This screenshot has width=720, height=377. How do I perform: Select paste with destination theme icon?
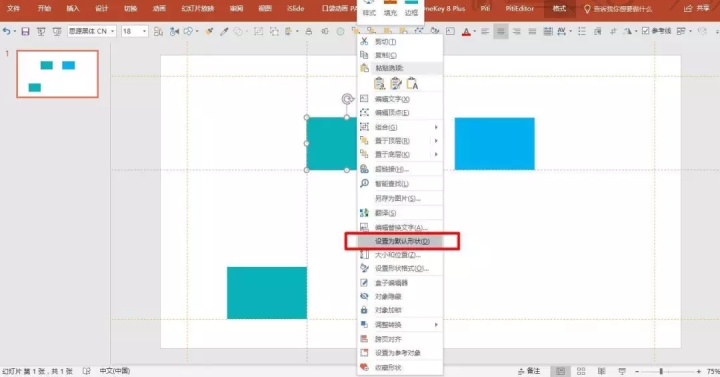(379, 84)
